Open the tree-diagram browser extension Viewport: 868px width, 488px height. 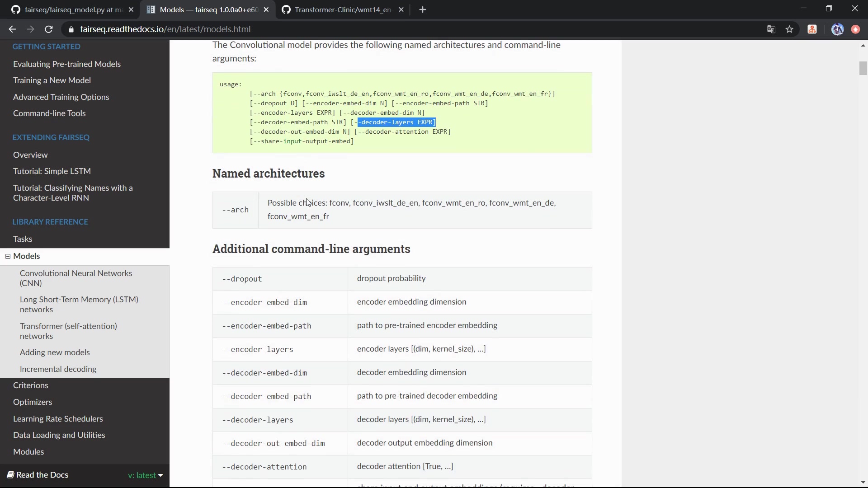click(812, 29)
